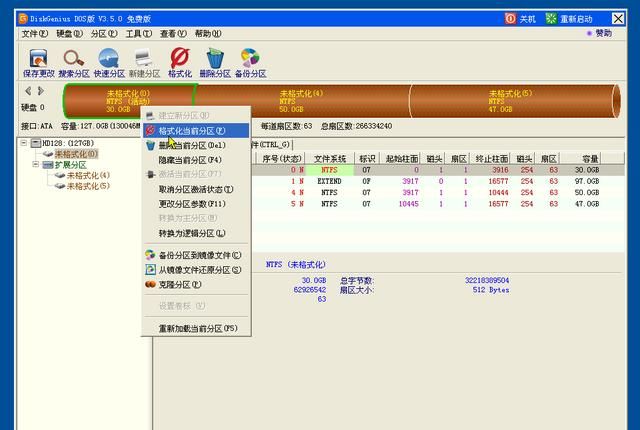This screenshot has width=640, height=430.
Task: Close the DiskGenius window
Action: click(618, 18)
